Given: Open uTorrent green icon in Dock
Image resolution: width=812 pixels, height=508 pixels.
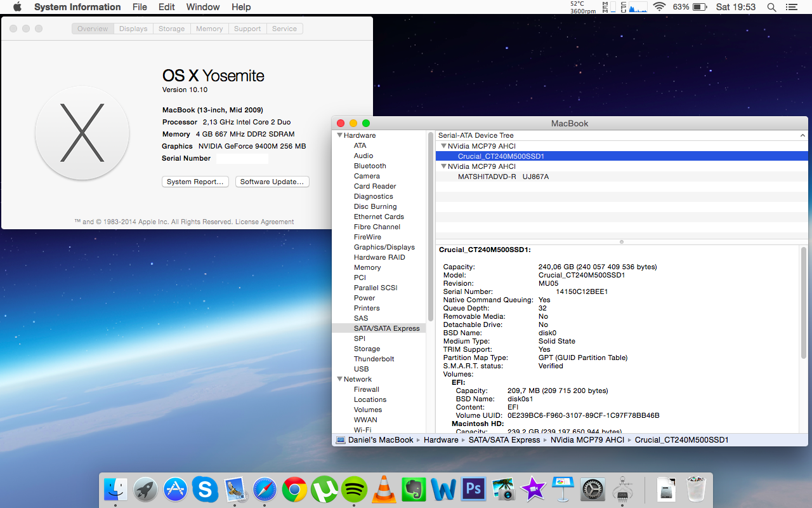Looking at the screenshot, I should [x=324, y=489].
